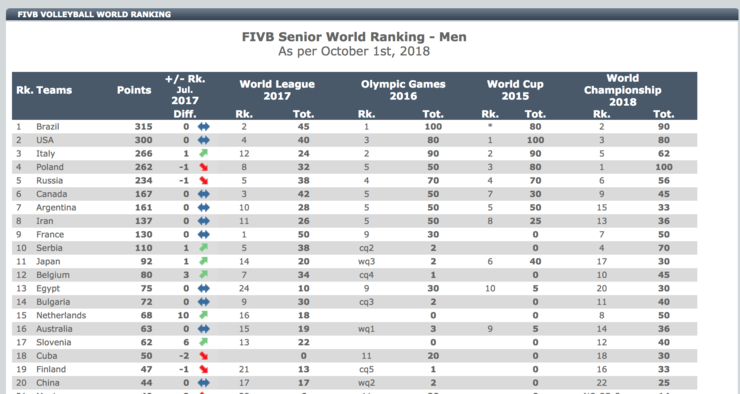Click the Olympic Games 2016 column header
740x394 pixels.
click(403, 90)
